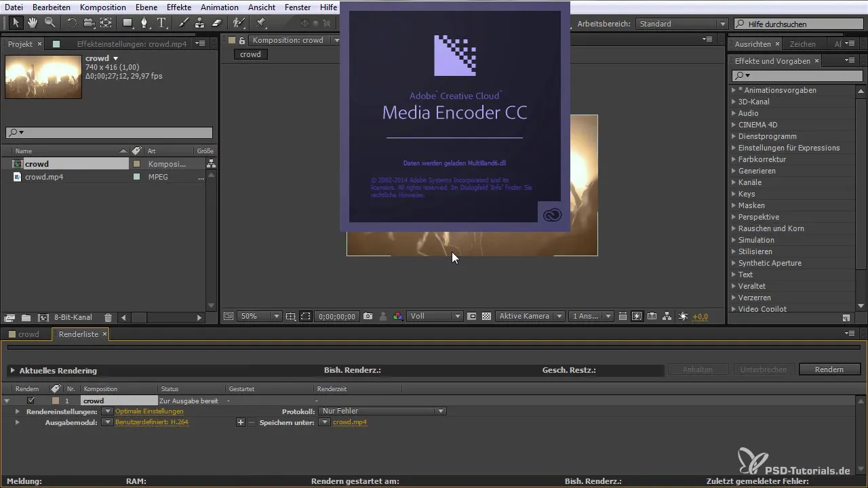Open the Protokoll Nur Fehler dropdown
This screenshot has width=868, height=488.
[383, 411]
